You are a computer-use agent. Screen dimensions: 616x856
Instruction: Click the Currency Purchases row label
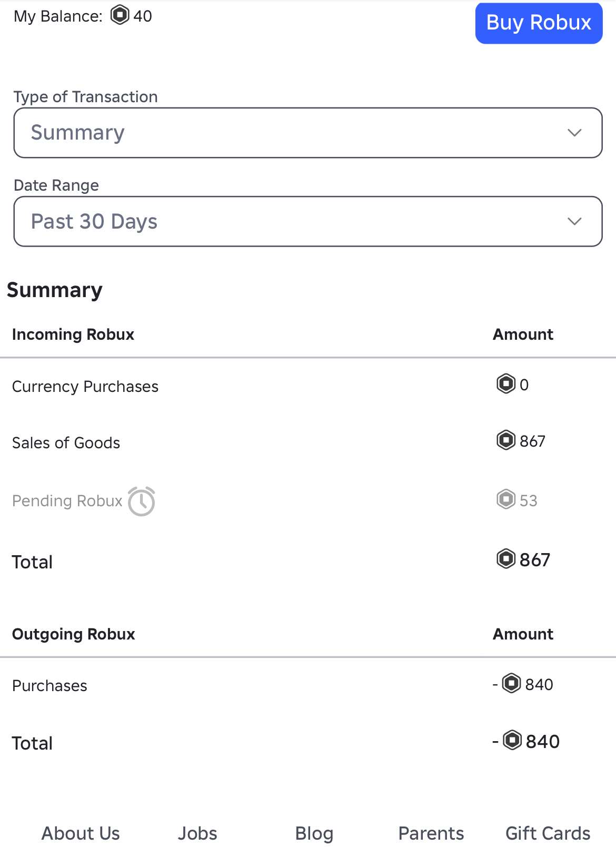[85, 387]
